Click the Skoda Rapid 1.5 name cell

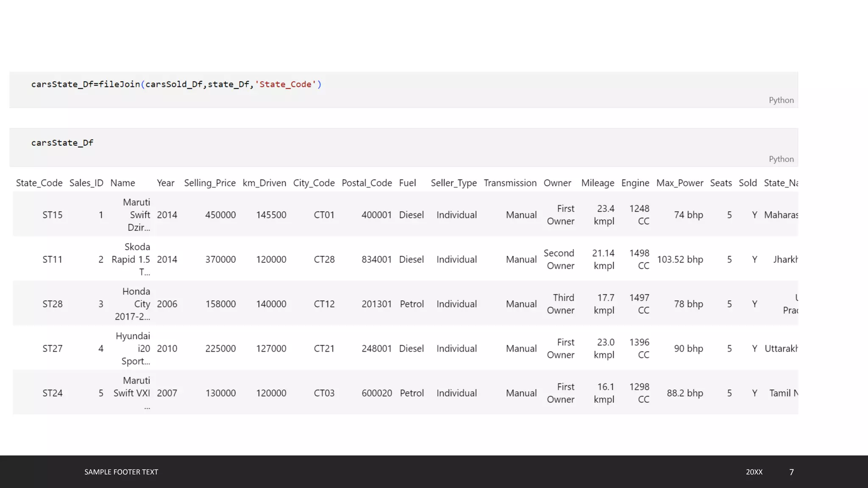[131, 259]
